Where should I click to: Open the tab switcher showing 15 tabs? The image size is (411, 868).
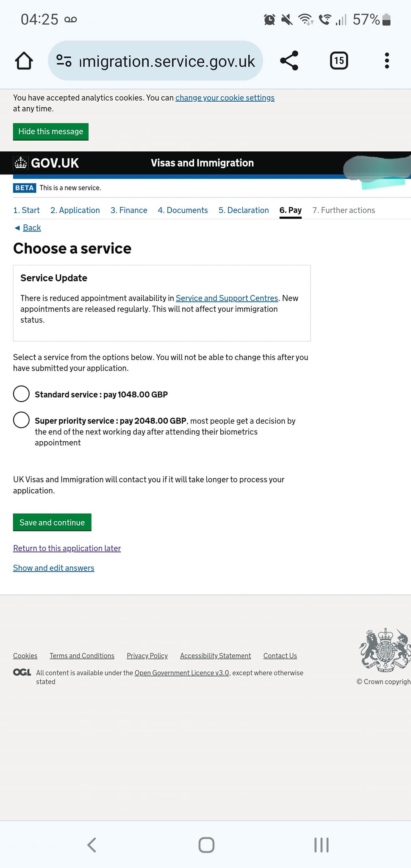339,61
